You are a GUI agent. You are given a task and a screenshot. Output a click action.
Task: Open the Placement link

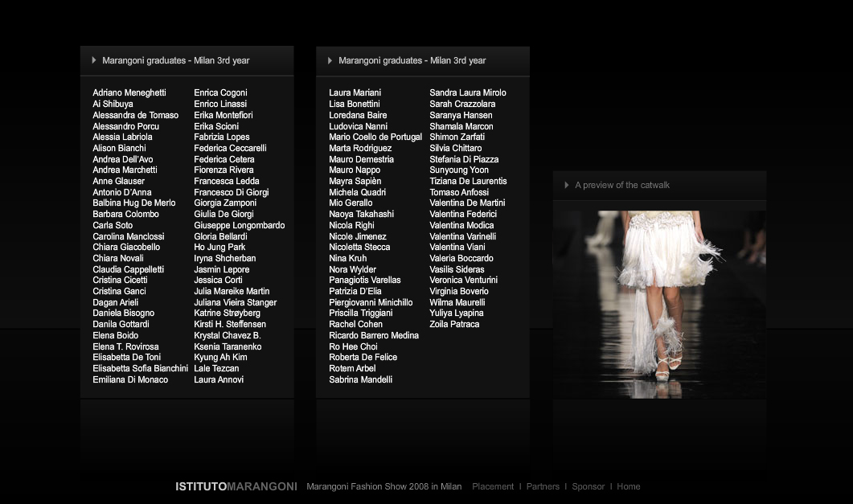pyautogui.click(x=493, y=486)
